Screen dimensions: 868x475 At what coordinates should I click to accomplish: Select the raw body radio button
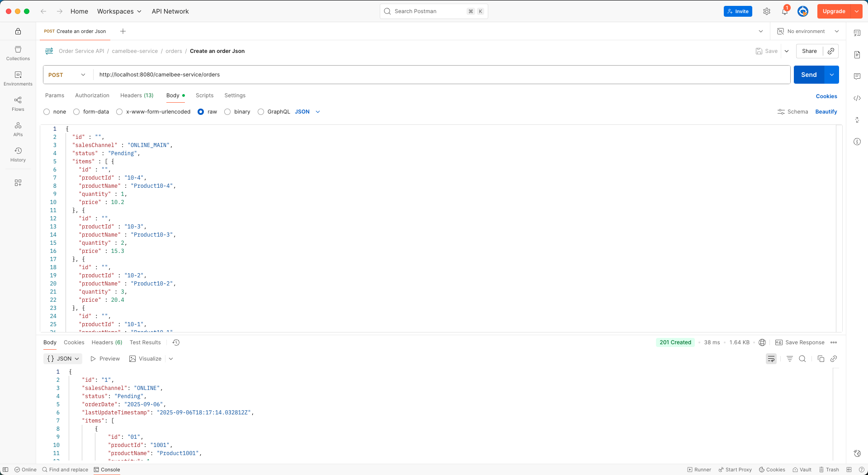tap(201, 112)
